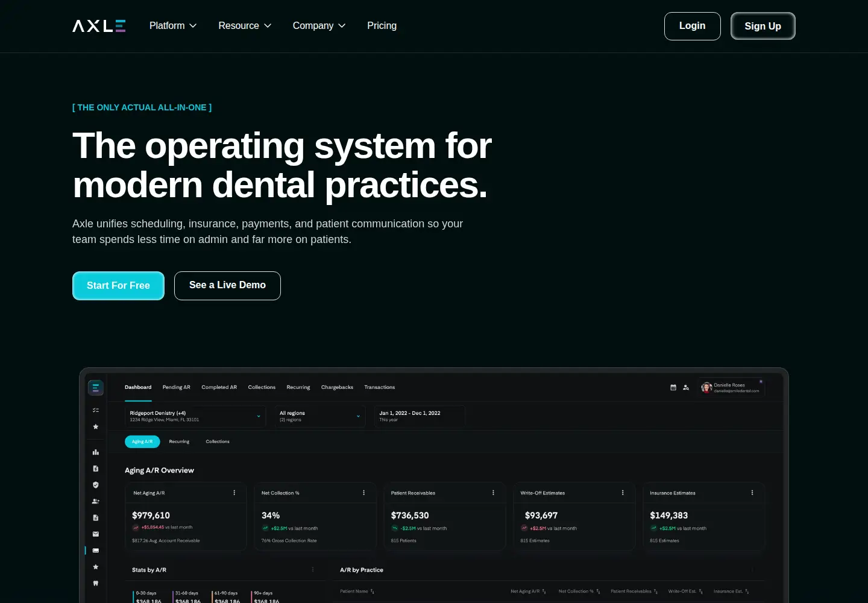Click the $149,383 Insurance Estimates value
The width and height of the screenshot is (868, 603).
pos(669,516)
